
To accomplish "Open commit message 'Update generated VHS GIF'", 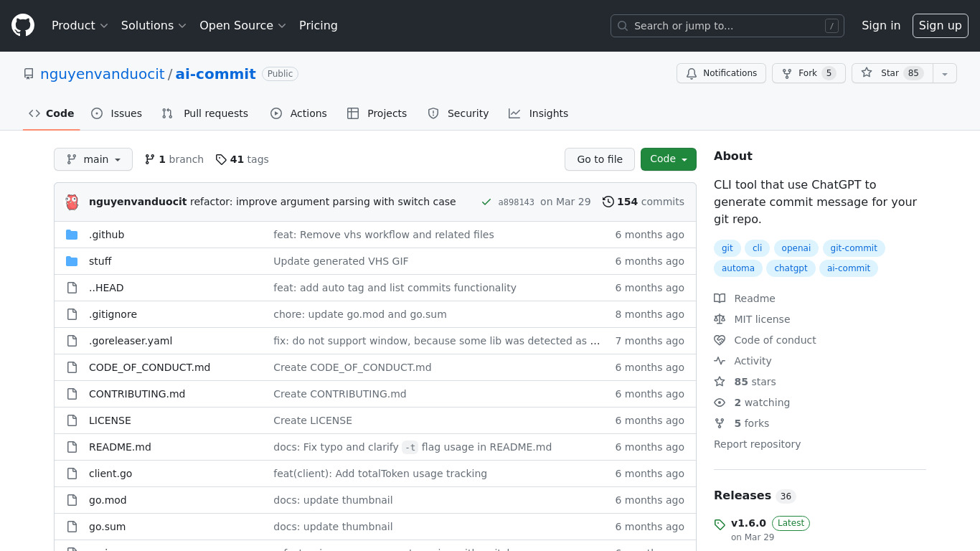I will pos(341,261).
